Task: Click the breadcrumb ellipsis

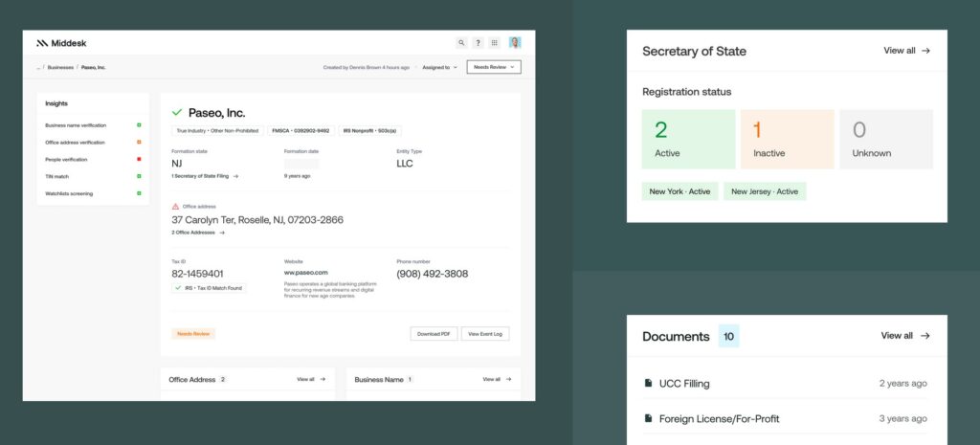Action: [38, 67]
